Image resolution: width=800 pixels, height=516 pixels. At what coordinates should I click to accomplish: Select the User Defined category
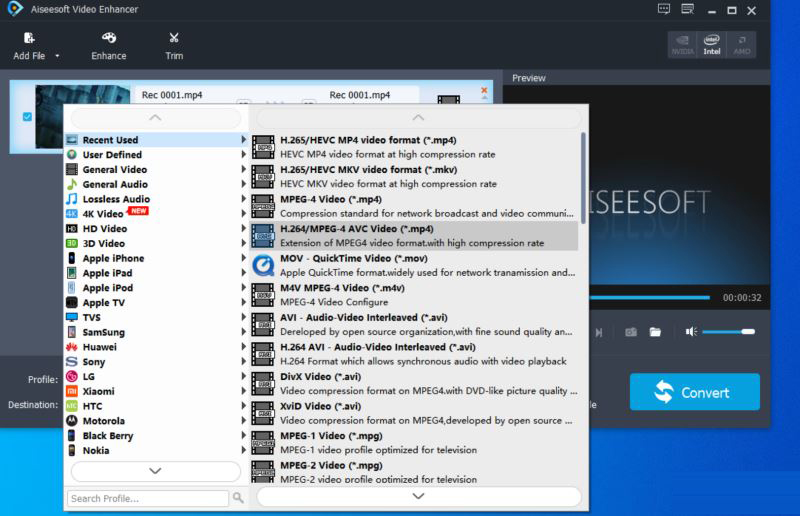pyautogui.click(x=156, y=155)
